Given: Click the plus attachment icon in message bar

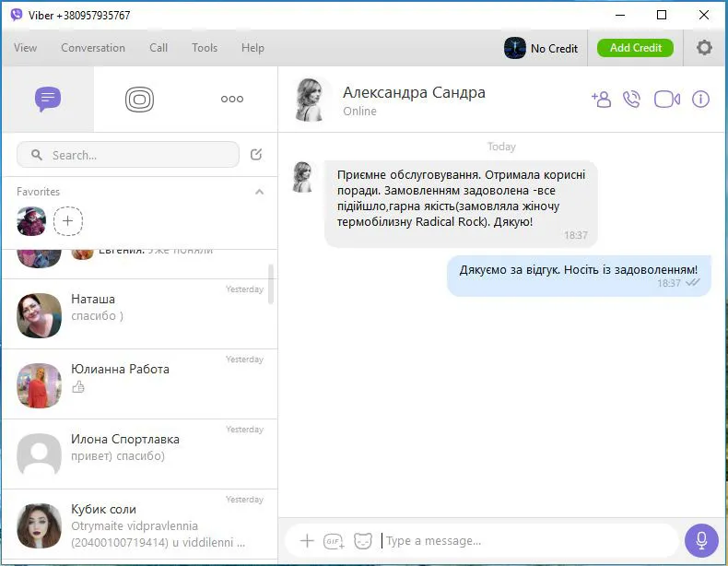Looking at the screenshot, I should coord(307,541).
